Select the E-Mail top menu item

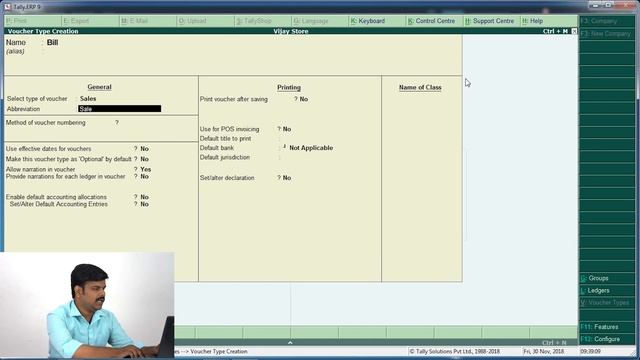(x=148, y=21)
